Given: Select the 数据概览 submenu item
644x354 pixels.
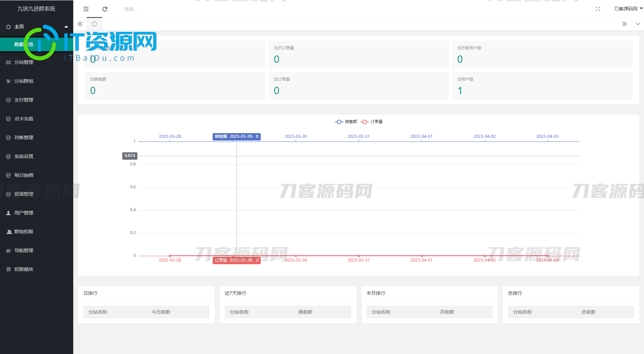Looking at the screenshot, I should (37, 44).
